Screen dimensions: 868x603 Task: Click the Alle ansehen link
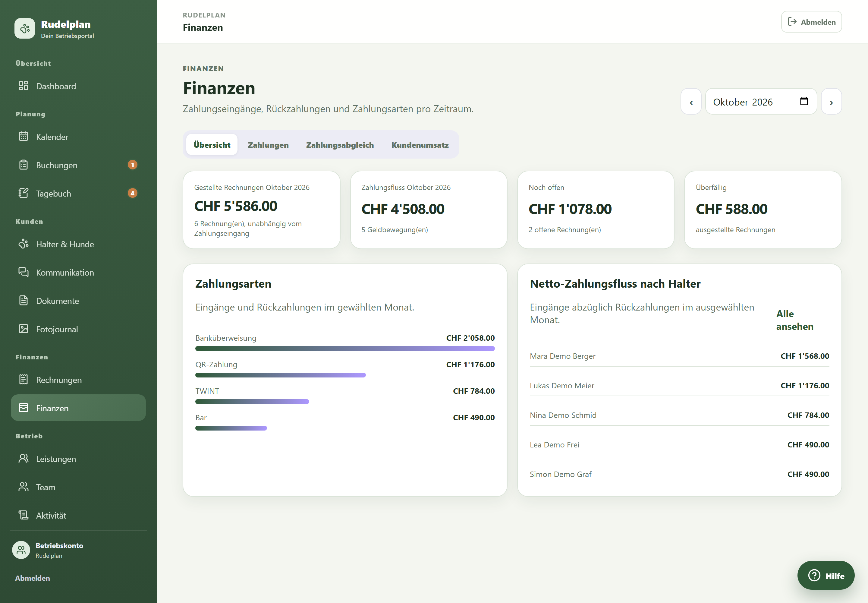795,320
